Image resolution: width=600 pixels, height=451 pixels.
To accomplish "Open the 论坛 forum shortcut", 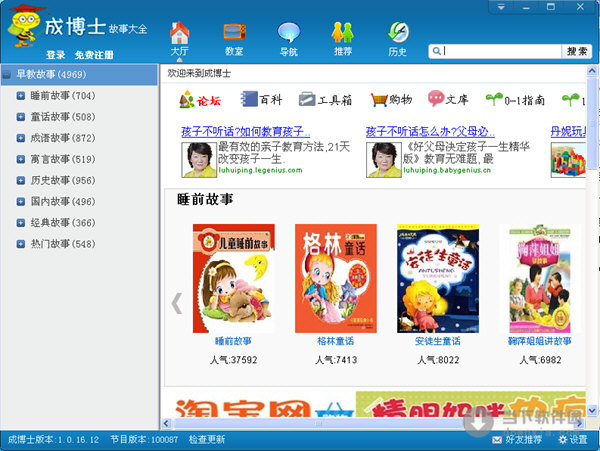I will 201,99.
